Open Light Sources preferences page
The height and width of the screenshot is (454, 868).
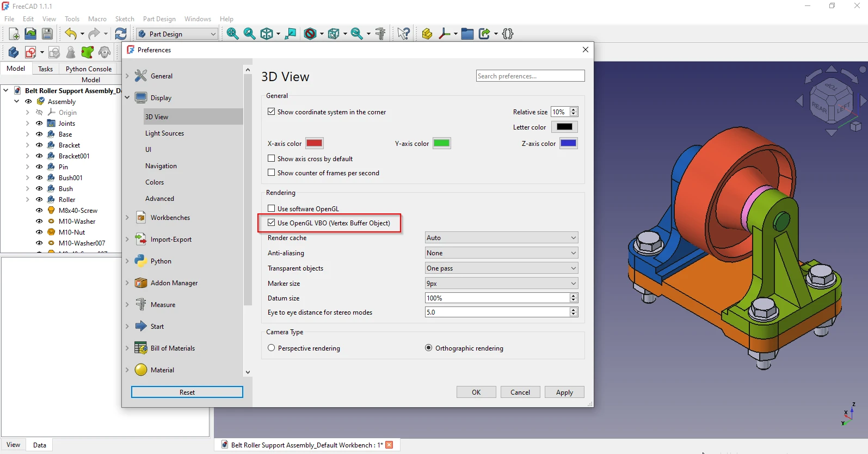click(165, 133)
